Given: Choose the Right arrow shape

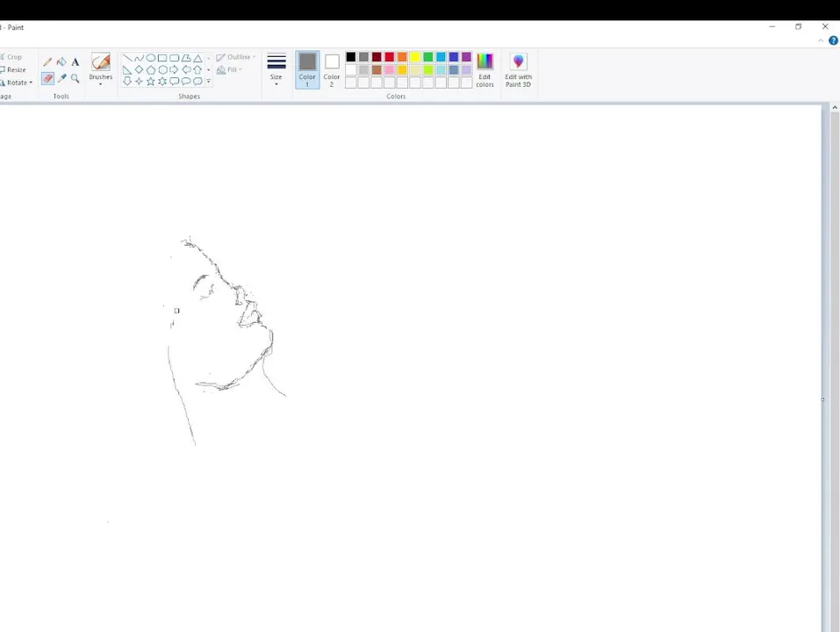Looking at the screenshot, I should pos(174,69).
